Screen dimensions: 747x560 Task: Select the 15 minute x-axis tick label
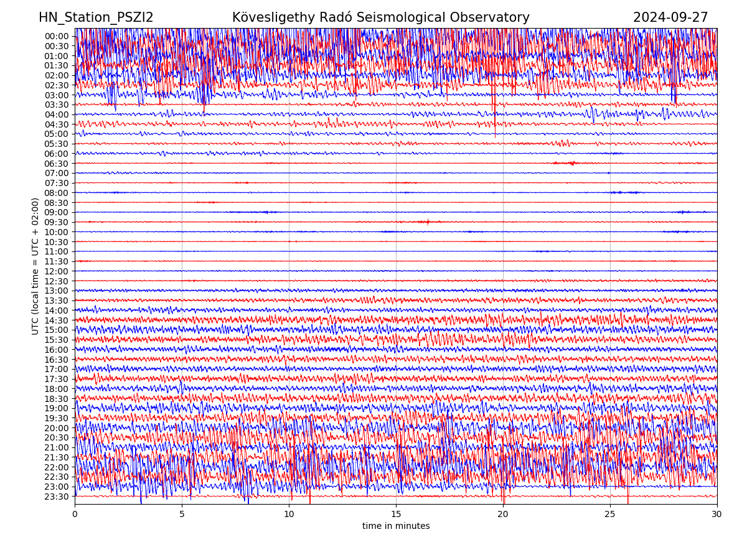pyautogui.click(x=396, y=515)
